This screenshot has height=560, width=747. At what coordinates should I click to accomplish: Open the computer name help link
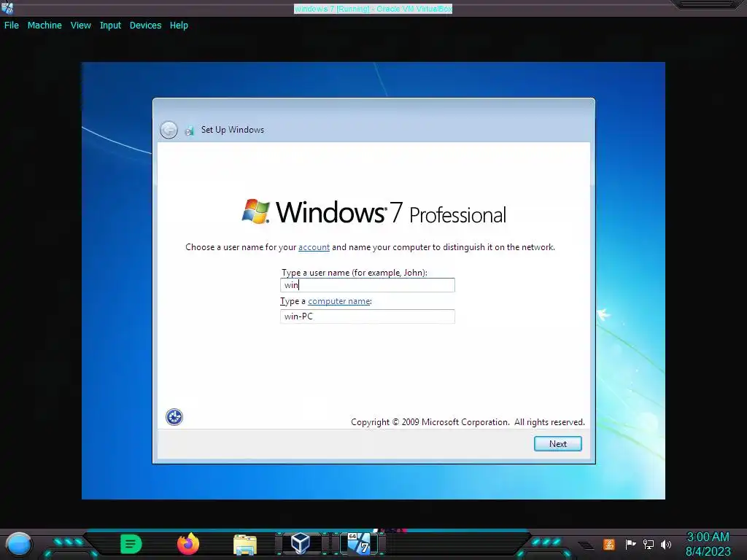338,301
